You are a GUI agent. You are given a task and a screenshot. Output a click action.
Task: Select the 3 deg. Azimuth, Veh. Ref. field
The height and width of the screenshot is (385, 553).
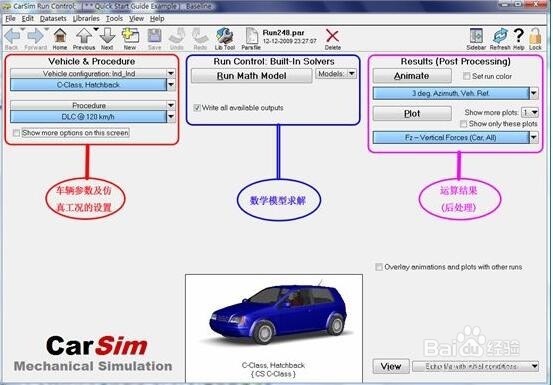click(x=451, y=93)
